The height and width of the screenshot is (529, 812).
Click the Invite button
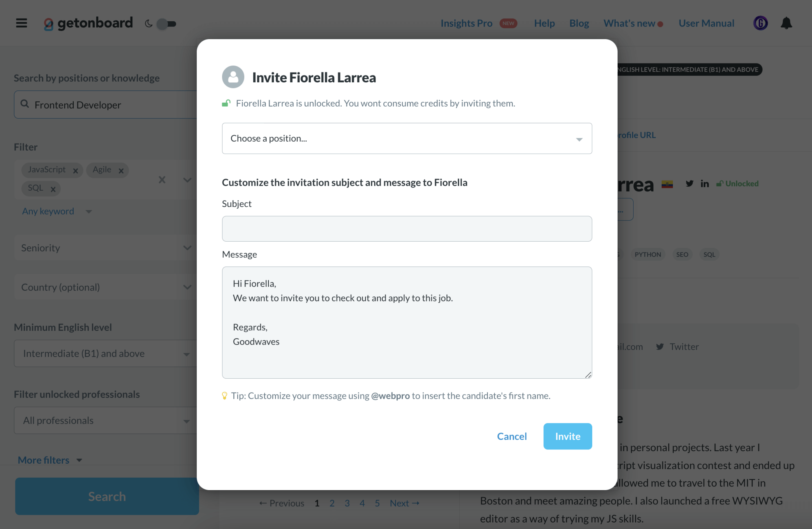pos(567,436)
